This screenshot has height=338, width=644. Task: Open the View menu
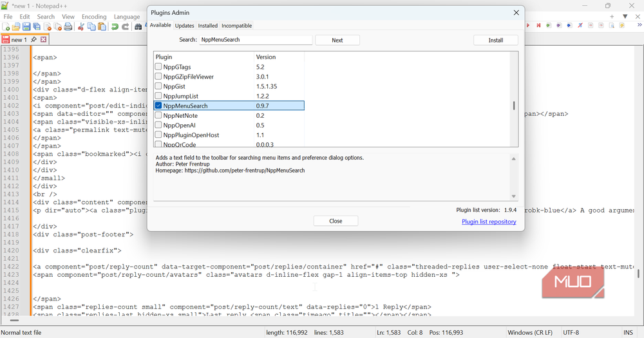(68, 17)
